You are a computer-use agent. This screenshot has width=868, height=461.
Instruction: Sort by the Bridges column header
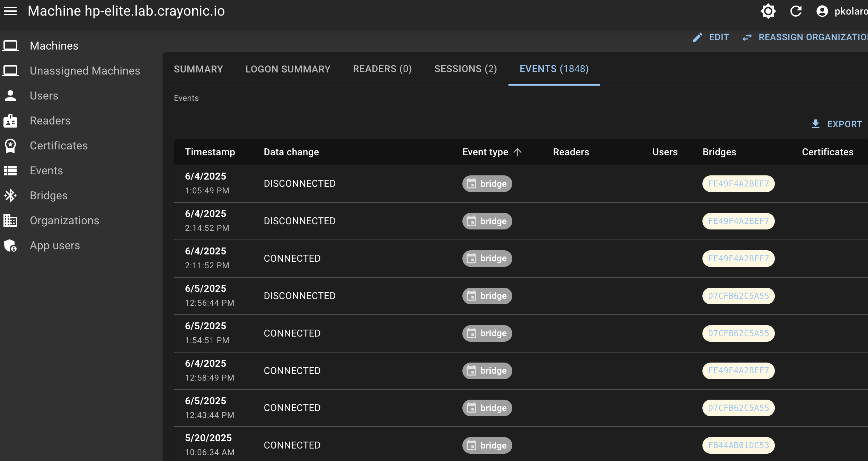pos(719,152)
